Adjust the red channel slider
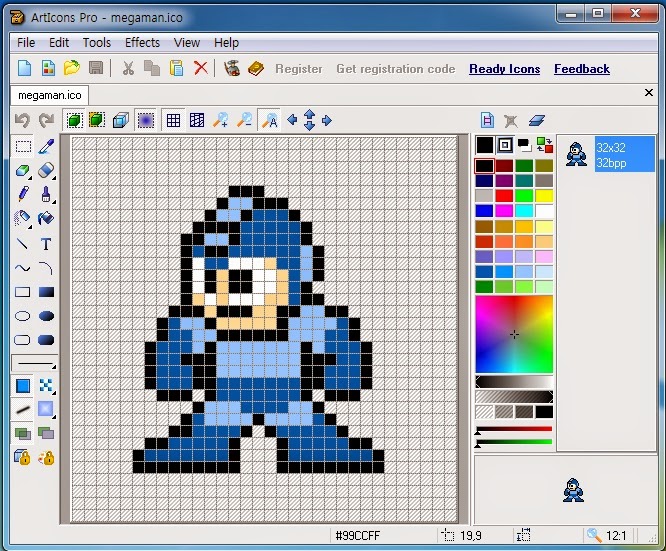The image size is (666, 551). [x=514, y=429]
